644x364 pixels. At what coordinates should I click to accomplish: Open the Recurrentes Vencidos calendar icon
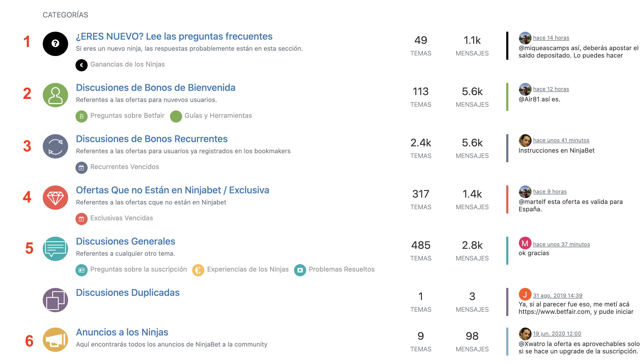82,167
